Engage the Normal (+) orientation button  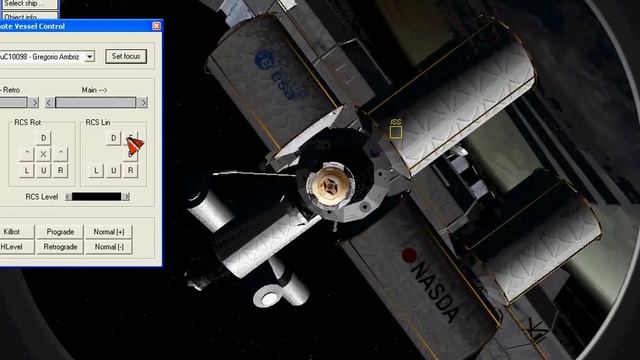(109, 232)
